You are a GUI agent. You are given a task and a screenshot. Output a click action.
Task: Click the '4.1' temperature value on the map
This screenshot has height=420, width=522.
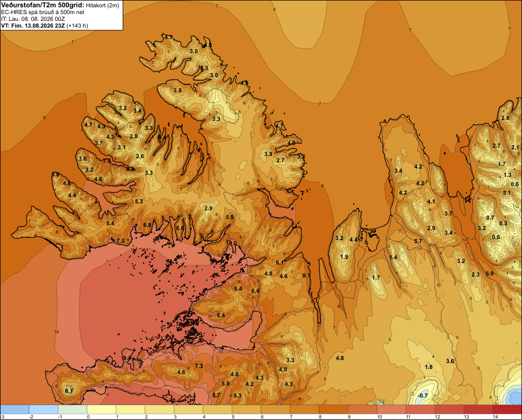tap(431, 201)
